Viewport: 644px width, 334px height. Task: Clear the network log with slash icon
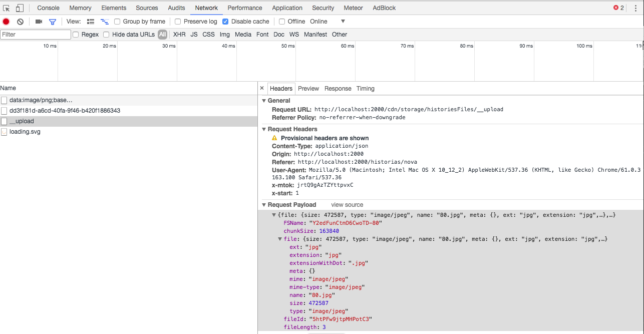pos(20,21)
